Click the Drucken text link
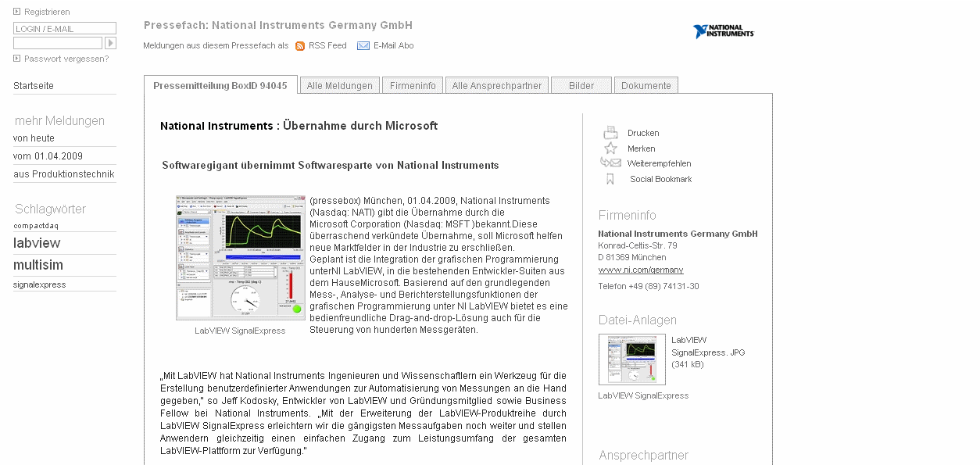The width and height of the screenshot is (980, 465). (x=643, y=133)
